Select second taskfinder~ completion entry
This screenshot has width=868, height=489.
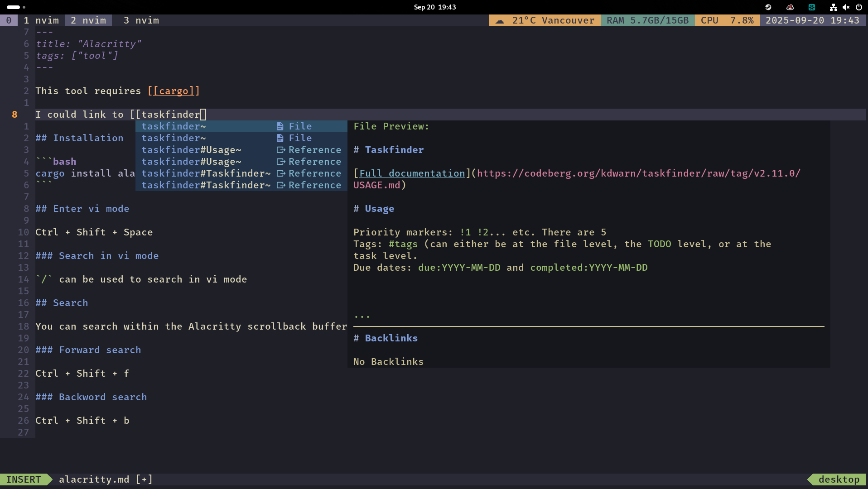[241, 138]
